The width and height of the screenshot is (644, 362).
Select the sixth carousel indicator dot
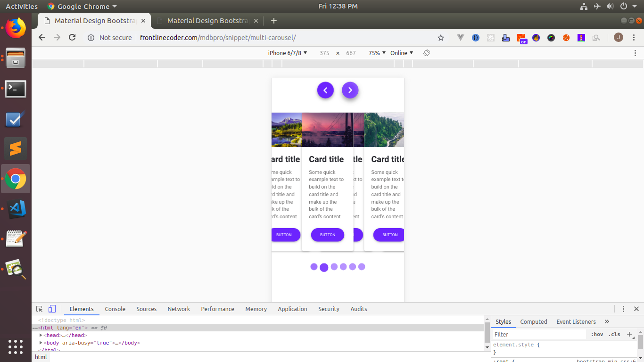coord(362,267)
